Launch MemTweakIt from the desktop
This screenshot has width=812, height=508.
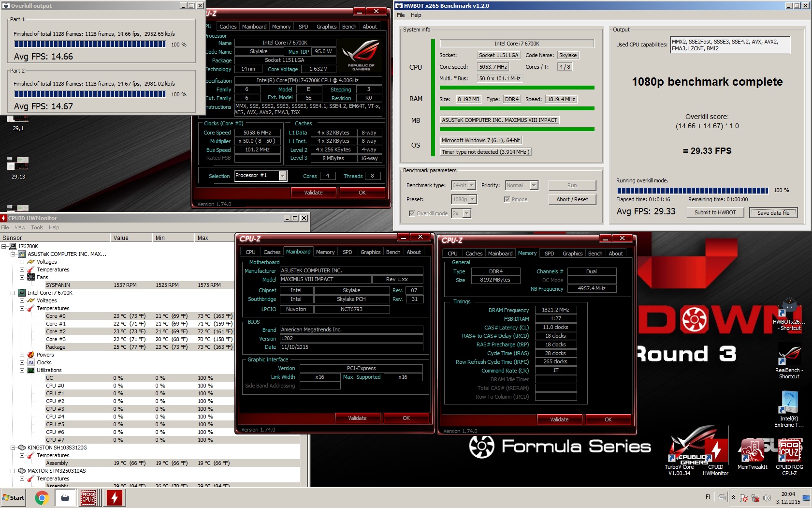pyautogui.click(x=752, y=454)
